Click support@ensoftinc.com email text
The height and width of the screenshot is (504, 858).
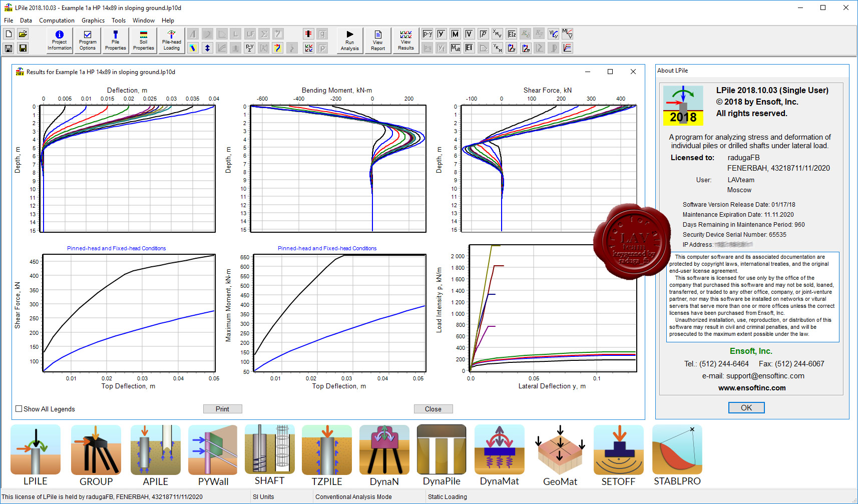click(x=765, y=376)
